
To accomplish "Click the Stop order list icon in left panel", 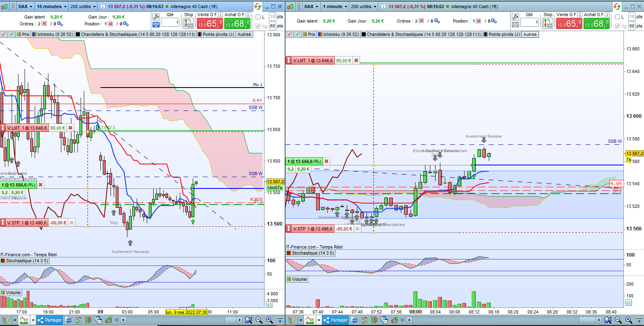I will [x=188, y=23].
